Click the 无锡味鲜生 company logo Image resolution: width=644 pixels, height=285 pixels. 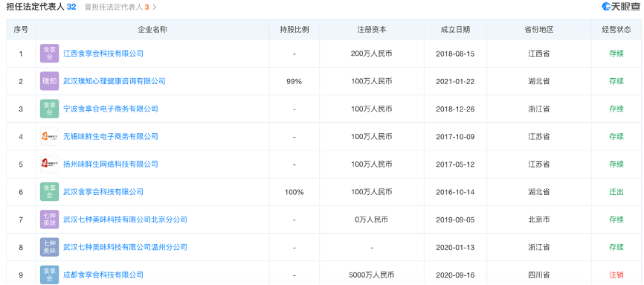pos(49,136)
